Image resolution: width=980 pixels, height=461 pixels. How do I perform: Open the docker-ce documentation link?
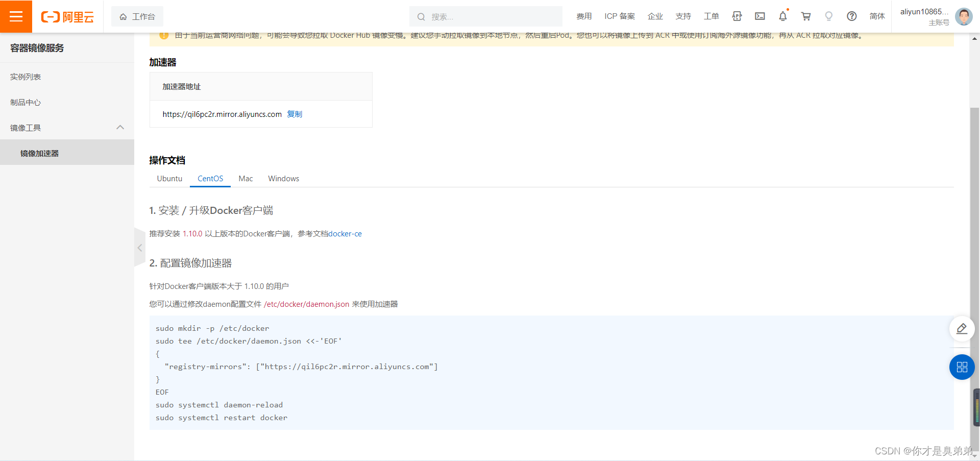345,234
